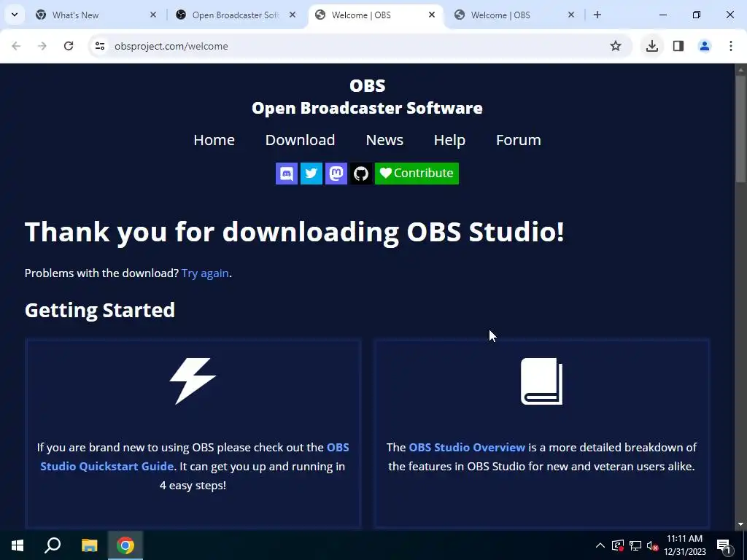Image resolution: width=747 pixels, height=560 pixels.
Task: Close the What's New tab
Action: coord(153,15)
